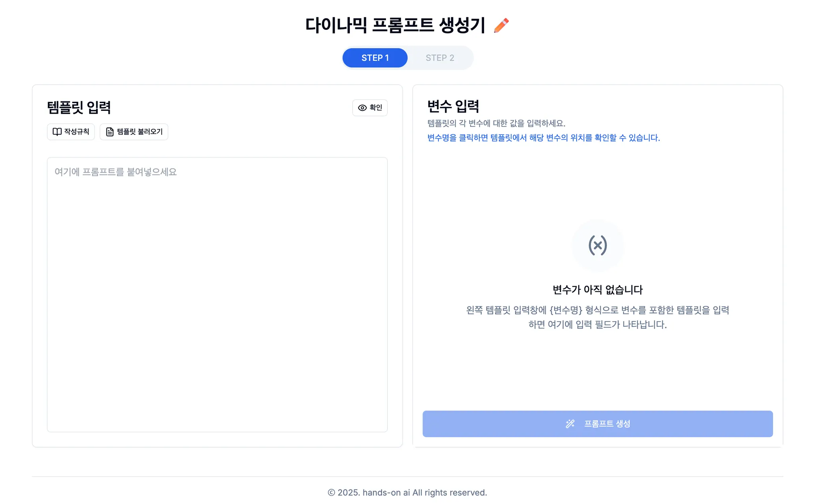
Task: Click the open book icon for 작성규칙
Action: pos(57,132)
